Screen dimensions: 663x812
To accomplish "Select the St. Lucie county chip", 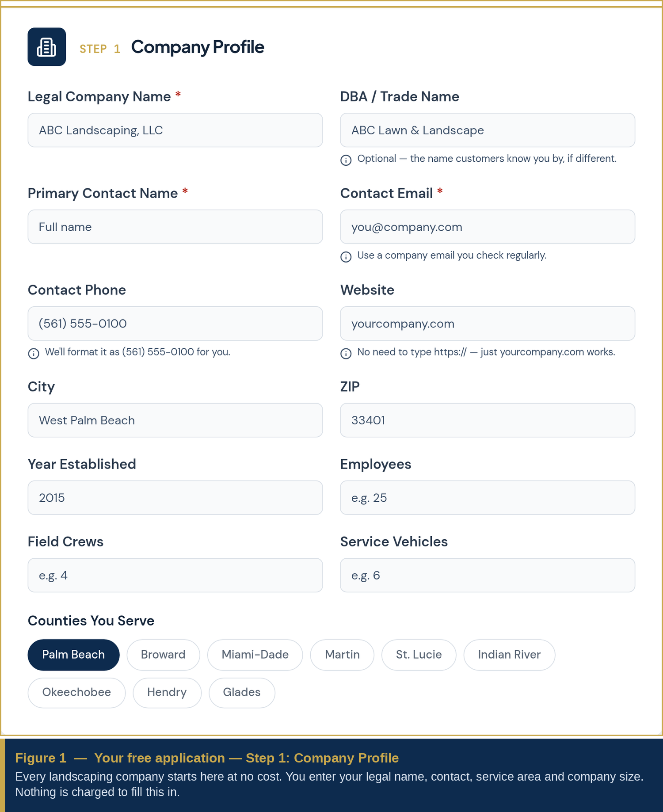I will tap(419, 655).
